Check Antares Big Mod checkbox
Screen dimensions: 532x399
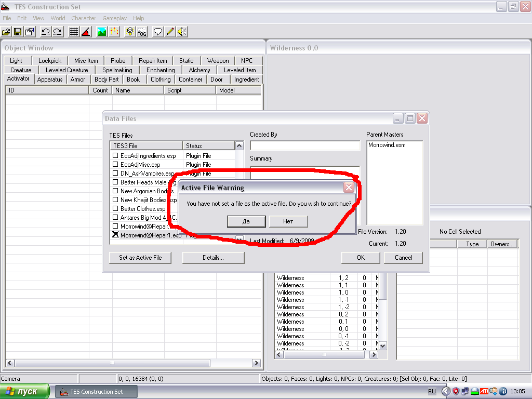click(115, 217)
